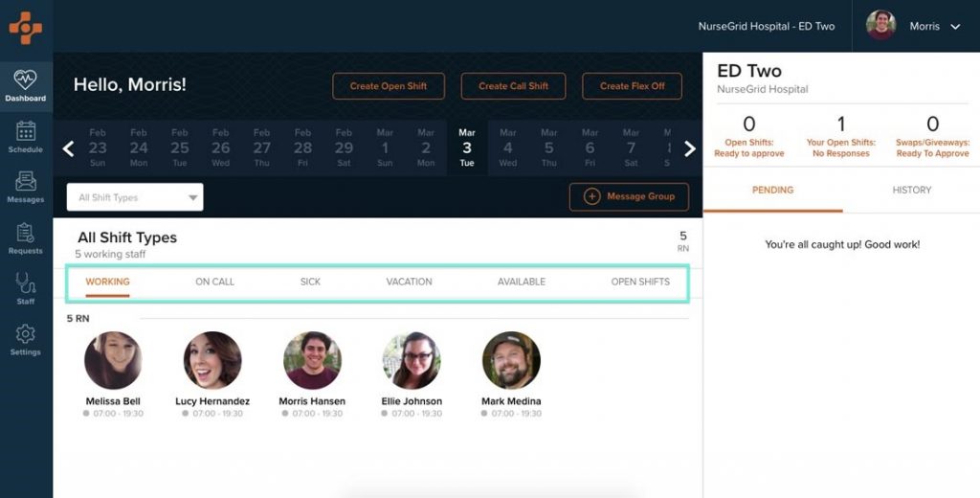Image resolution: width=980 pixels, height=498 pixels.
Task: Select Mar 1 Sunday in date strip
Action: coord(385,147)
